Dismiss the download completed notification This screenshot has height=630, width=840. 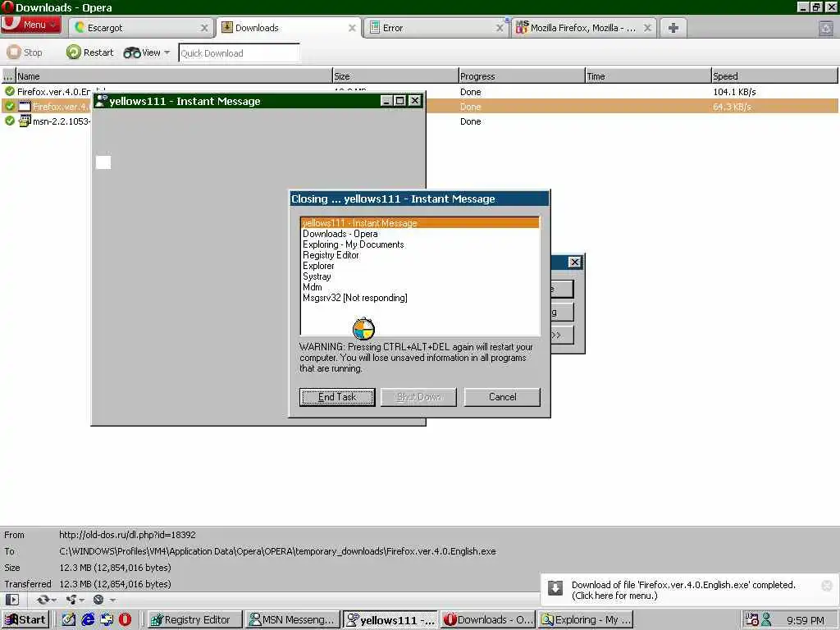[827, 586]
